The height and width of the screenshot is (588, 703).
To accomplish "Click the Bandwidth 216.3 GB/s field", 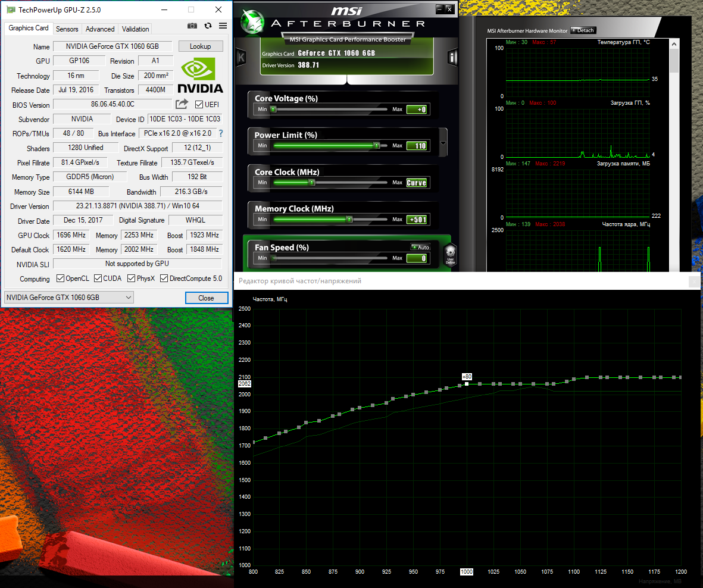I will tap(191, 192).
